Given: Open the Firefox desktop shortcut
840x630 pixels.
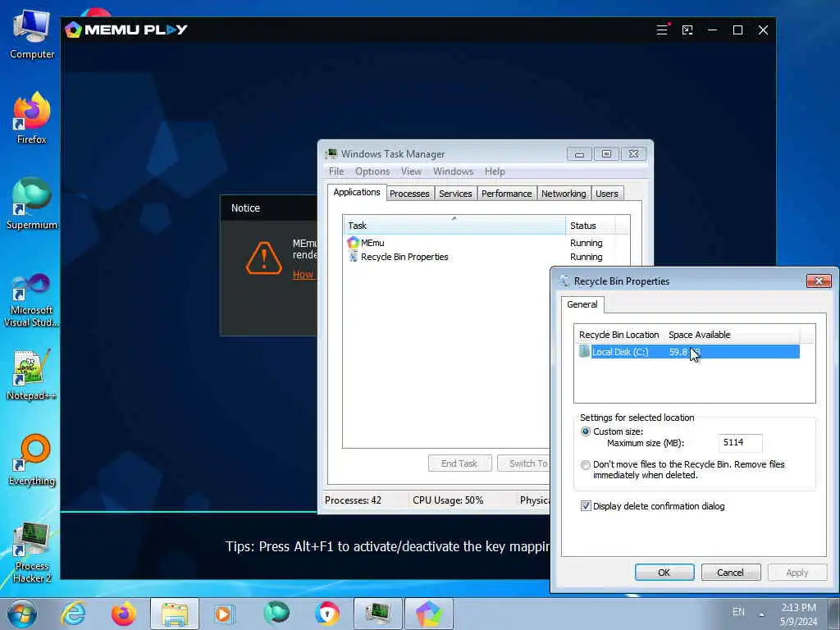Looking at the screenshot, I should click(32, 118).
